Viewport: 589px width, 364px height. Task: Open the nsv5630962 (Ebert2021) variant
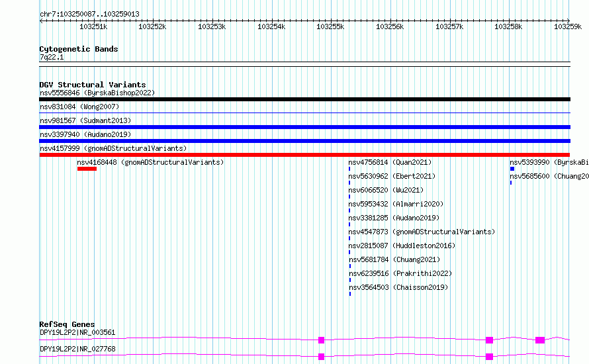coord(392,176)
